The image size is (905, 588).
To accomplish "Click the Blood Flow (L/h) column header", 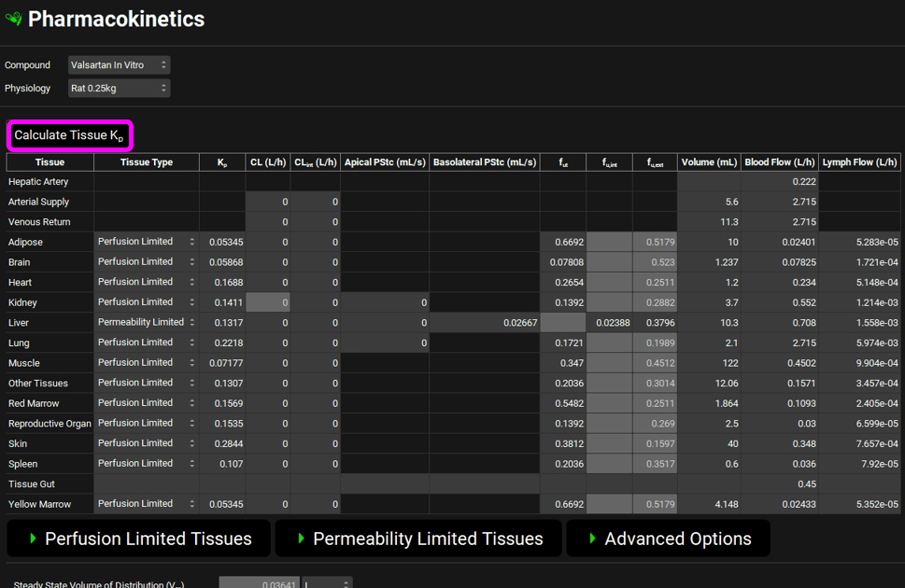I will click(780, 162).
